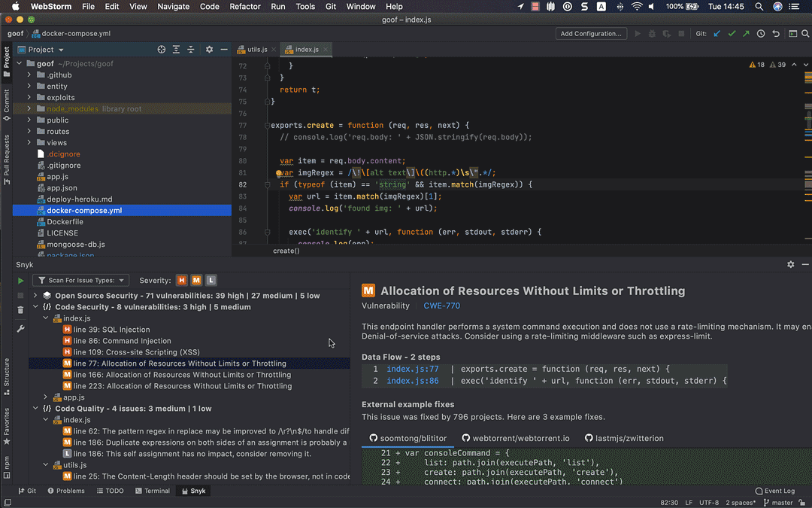Click Git rollback arrow icon
Viewport: 812px width, 508px height.
pyautogui.click(x=776, y=34)
